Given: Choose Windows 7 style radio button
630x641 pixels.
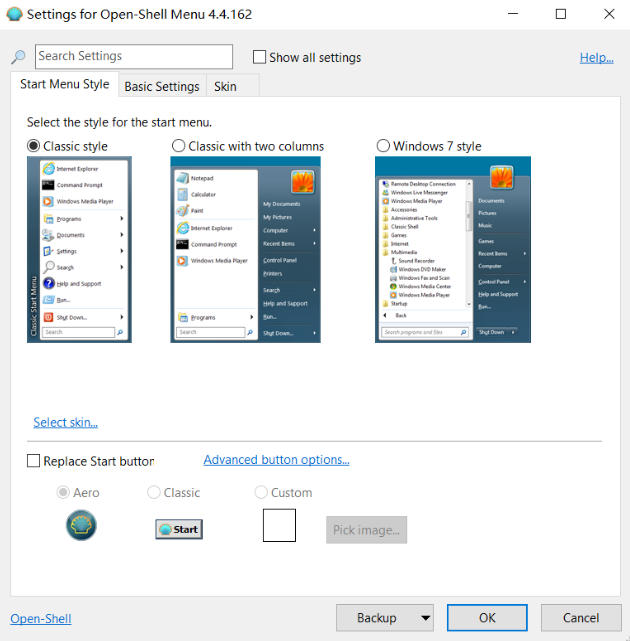Looking at the screenshot, I should coord(383,146).
